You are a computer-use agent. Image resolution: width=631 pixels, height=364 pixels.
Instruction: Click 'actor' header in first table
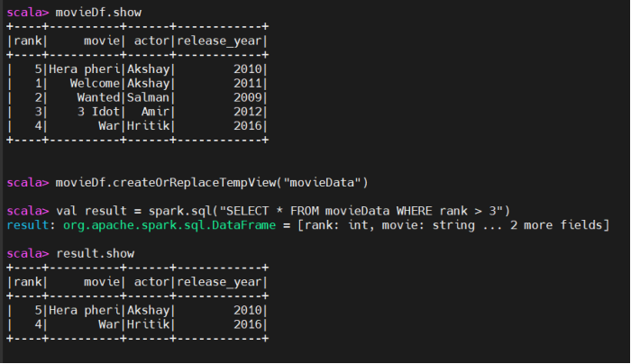151,41
